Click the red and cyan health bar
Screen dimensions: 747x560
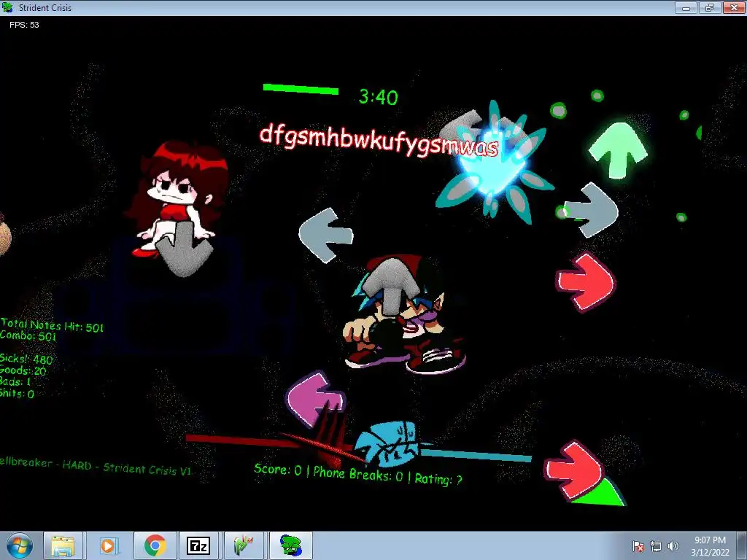(x=358, y=448)
